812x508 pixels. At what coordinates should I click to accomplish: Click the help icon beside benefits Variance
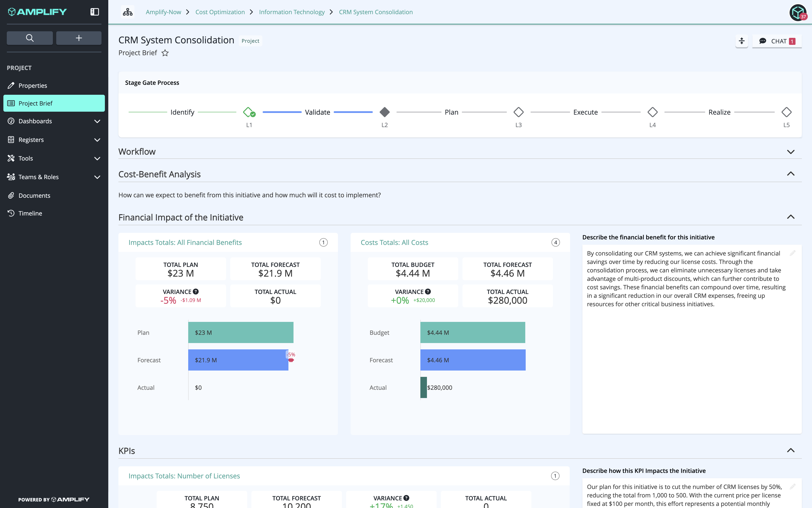[196, 292]
